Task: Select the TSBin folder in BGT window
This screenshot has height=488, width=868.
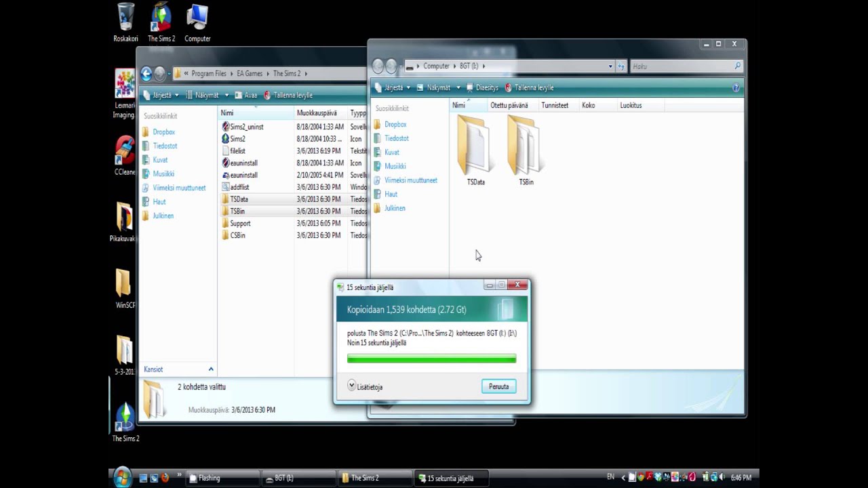Action: click(526, 150)
